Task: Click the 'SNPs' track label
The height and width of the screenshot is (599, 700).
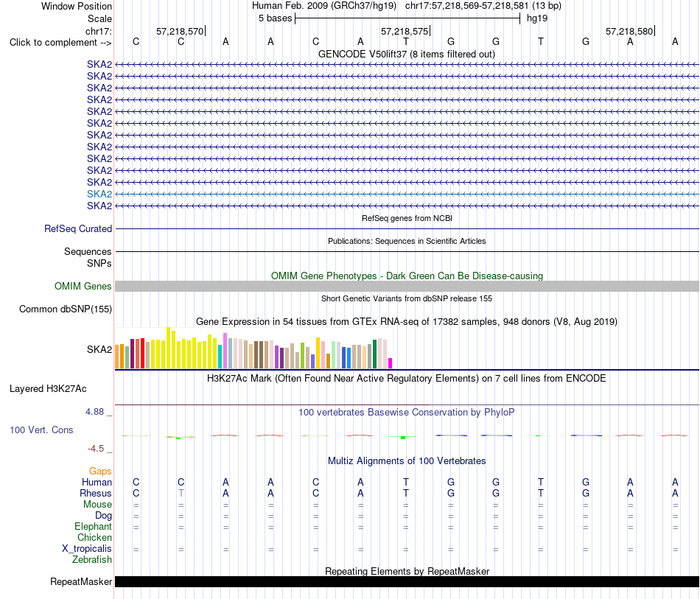Action: pyautogui.click(x=99, y=263)
